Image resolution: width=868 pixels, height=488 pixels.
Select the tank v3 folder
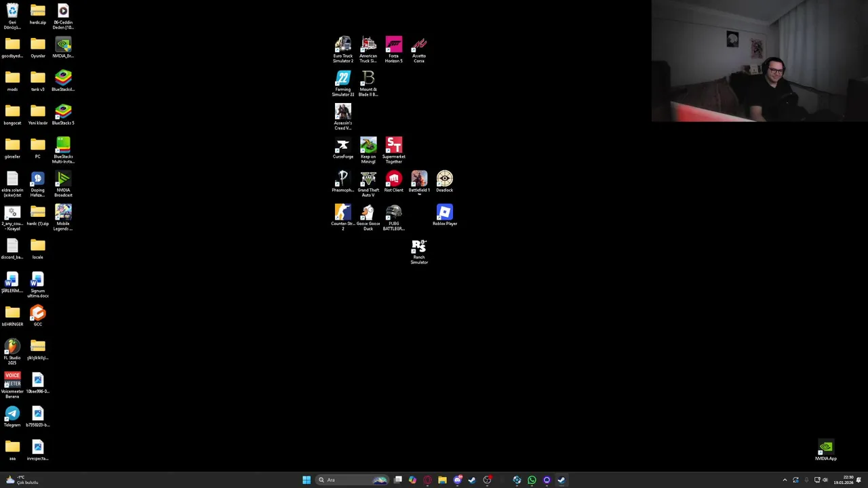pos(38,81)
